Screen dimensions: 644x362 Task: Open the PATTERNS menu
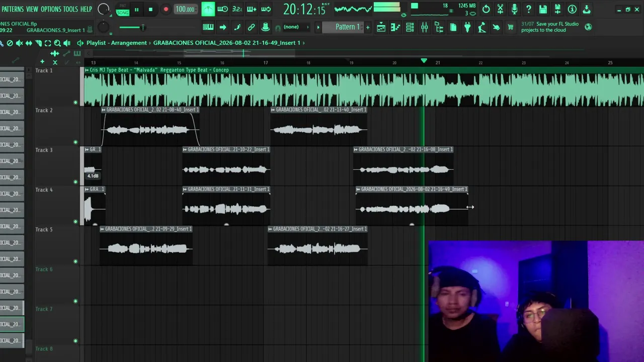tap(13, 9)
